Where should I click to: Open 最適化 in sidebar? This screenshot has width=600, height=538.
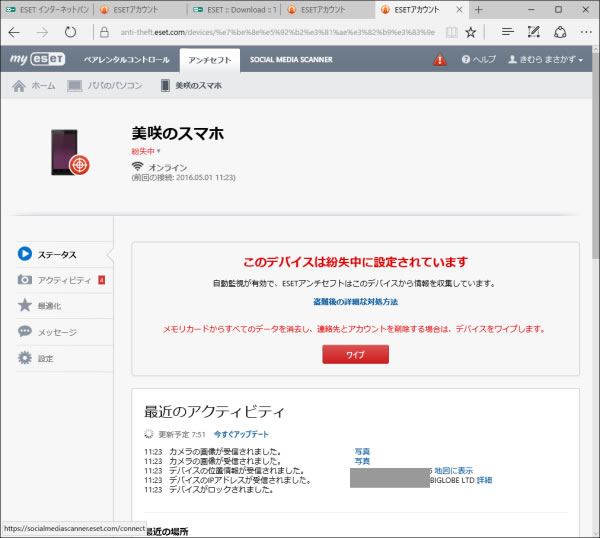point(64,306)
